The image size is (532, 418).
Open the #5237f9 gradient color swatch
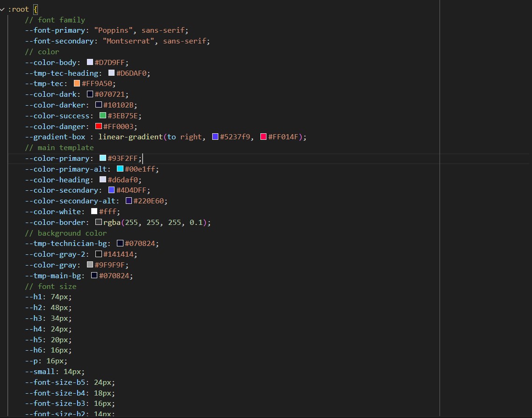pos(216,137)
